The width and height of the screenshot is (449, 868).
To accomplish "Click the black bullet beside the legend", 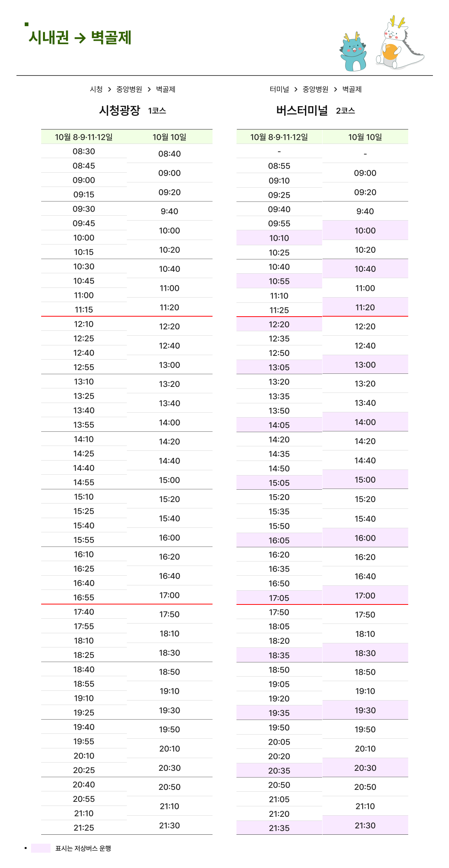I will click(x=25, y=848).
